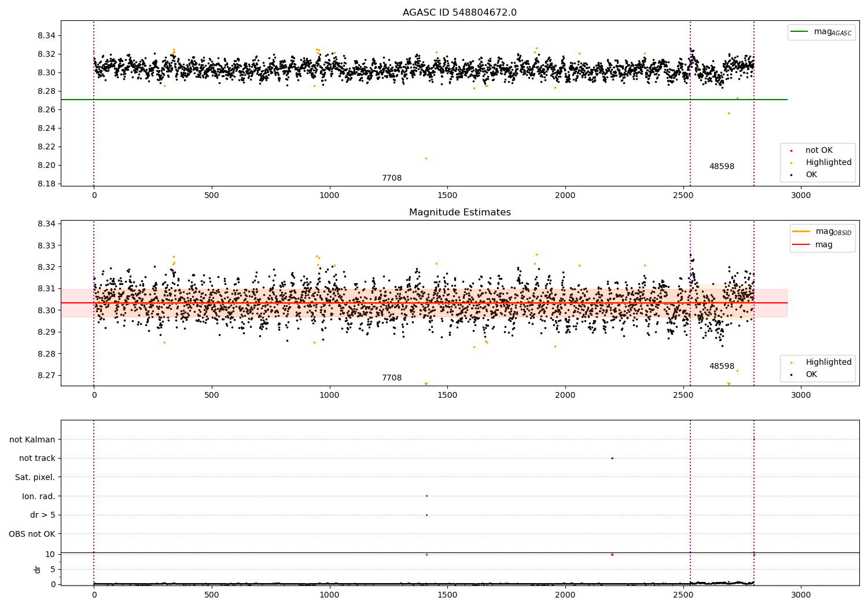This screenshot has height=608, width=868.
Task: Click the 7708 obsid label in top plot
Action: tap(392, 178)
